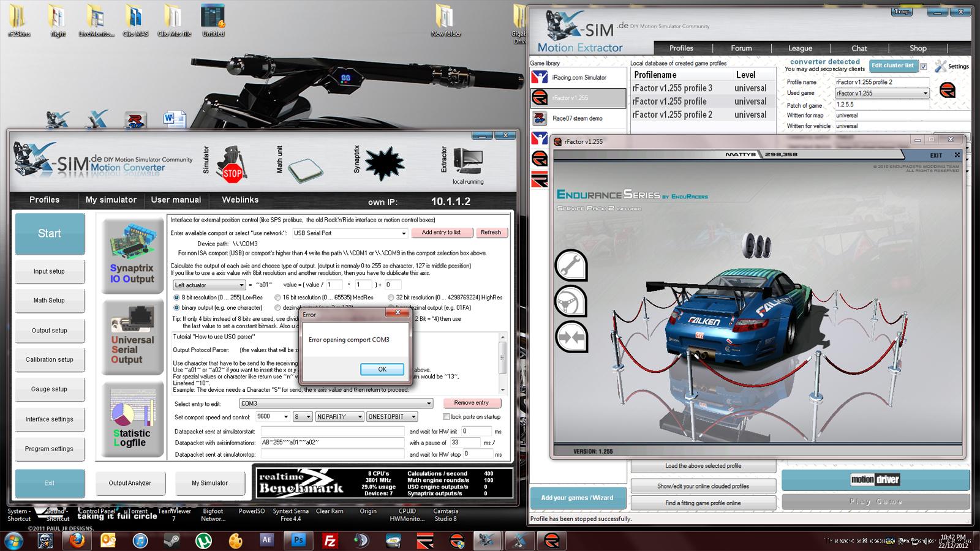
Task: Open the My simulator menu
Action: (x=111, y=200)
